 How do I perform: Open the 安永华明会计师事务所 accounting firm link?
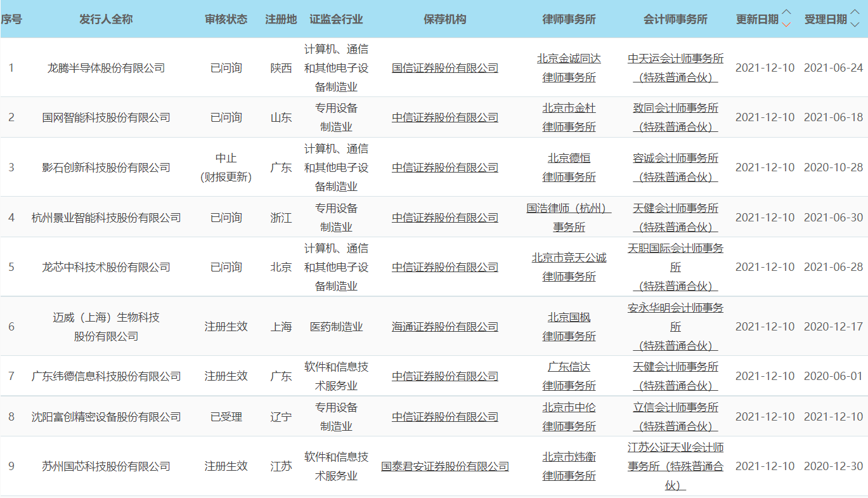tap(675, 327)
